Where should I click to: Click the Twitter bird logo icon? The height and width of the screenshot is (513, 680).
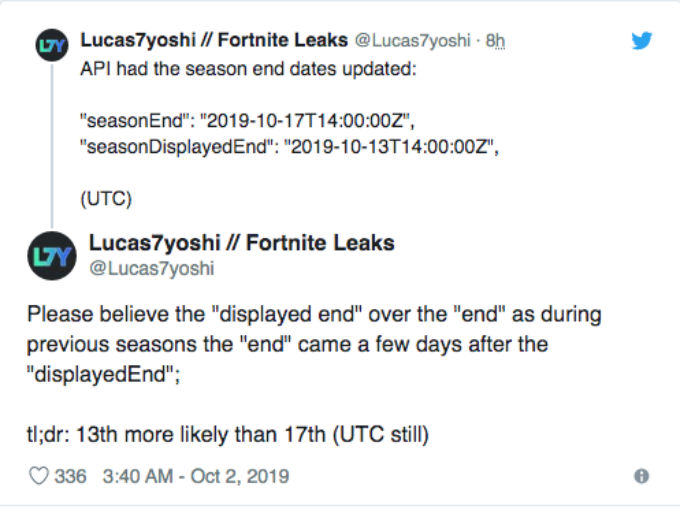coord(642,40)
